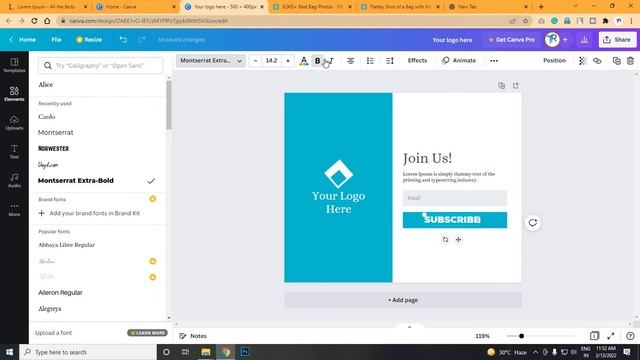Open the Text sidebar panel
640x360 pixels.
tap(14, 151)
